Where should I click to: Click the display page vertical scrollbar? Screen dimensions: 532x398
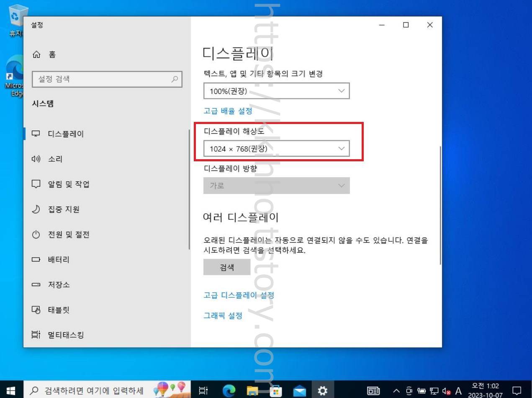tap(440, 205)
